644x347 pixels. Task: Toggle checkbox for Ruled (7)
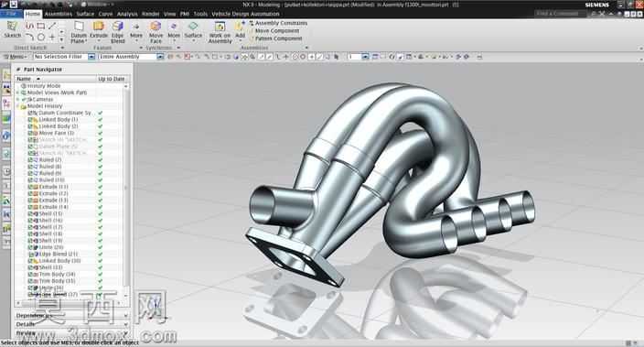[30, 160]
